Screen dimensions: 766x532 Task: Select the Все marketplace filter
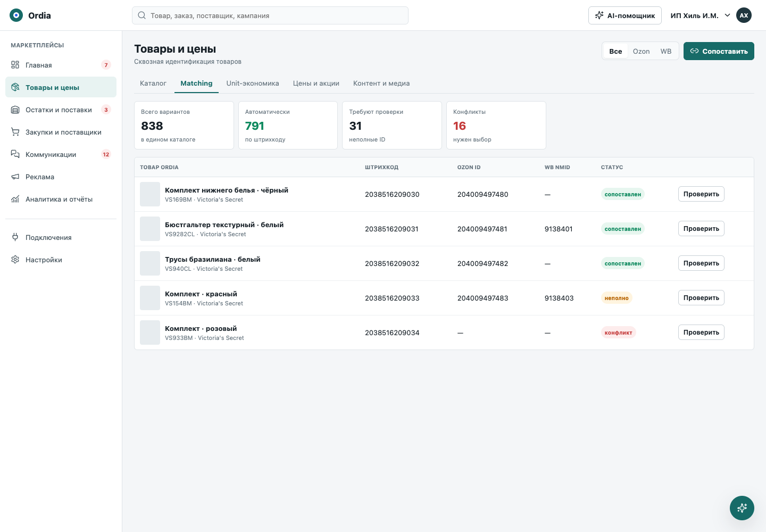pos(615,51)
